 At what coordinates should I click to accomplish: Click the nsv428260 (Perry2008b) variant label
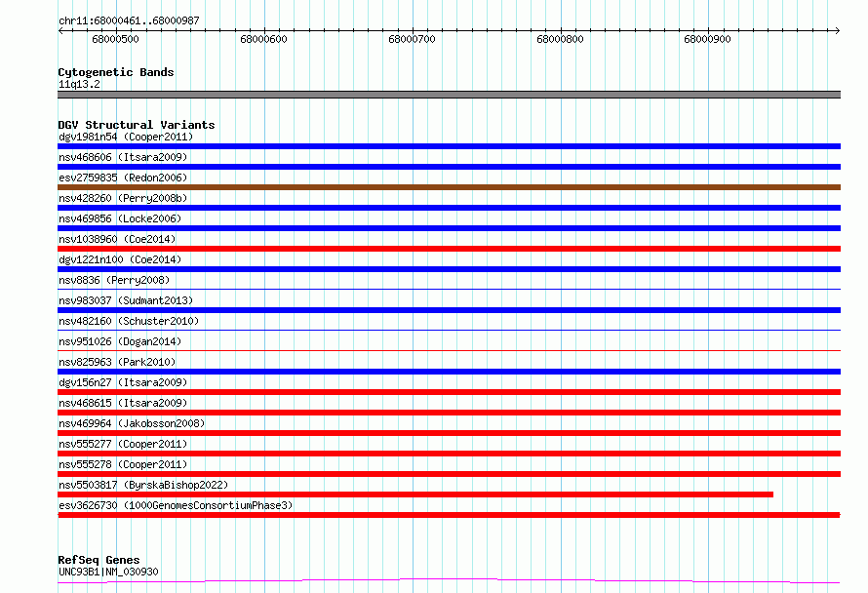point(123,198)
